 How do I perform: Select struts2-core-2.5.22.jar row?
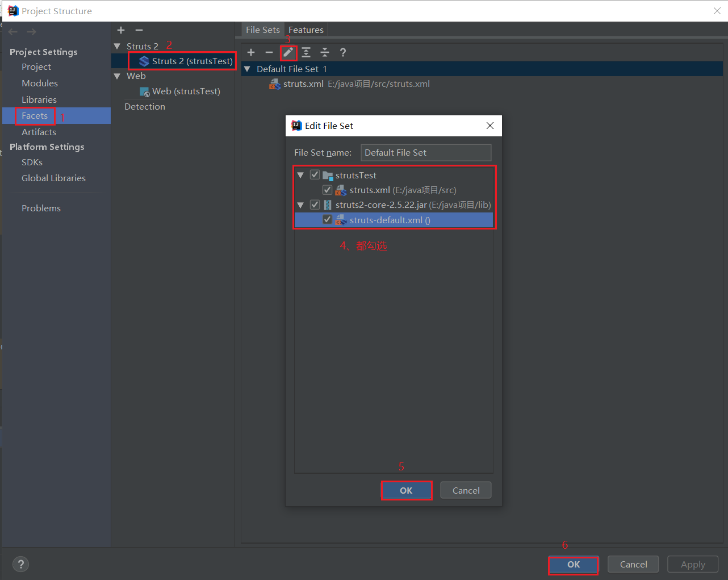tap(394, 205)
